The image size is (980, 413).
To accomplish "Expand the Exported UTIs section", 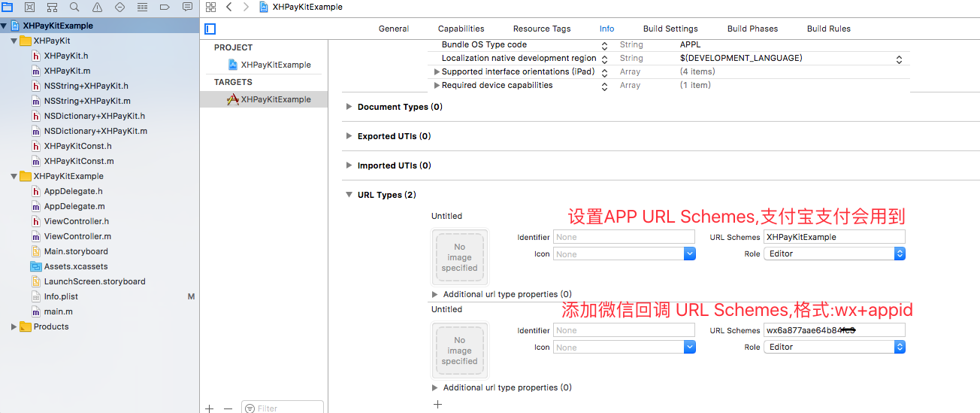I will [349, 136].
